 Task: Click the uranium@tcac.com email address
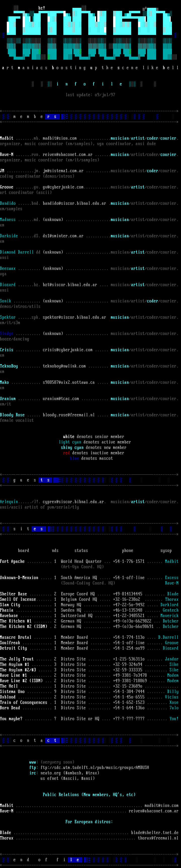coord(61,399)
